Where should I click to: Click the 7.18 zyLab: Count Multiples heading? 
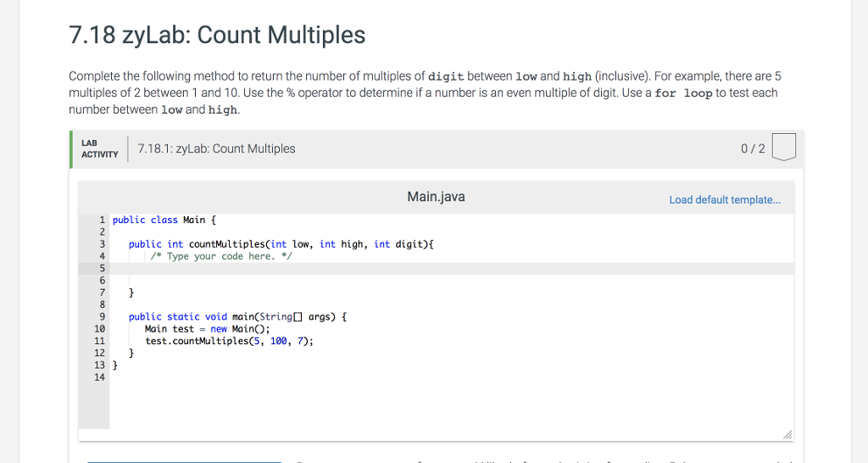(x=217, y=35)
